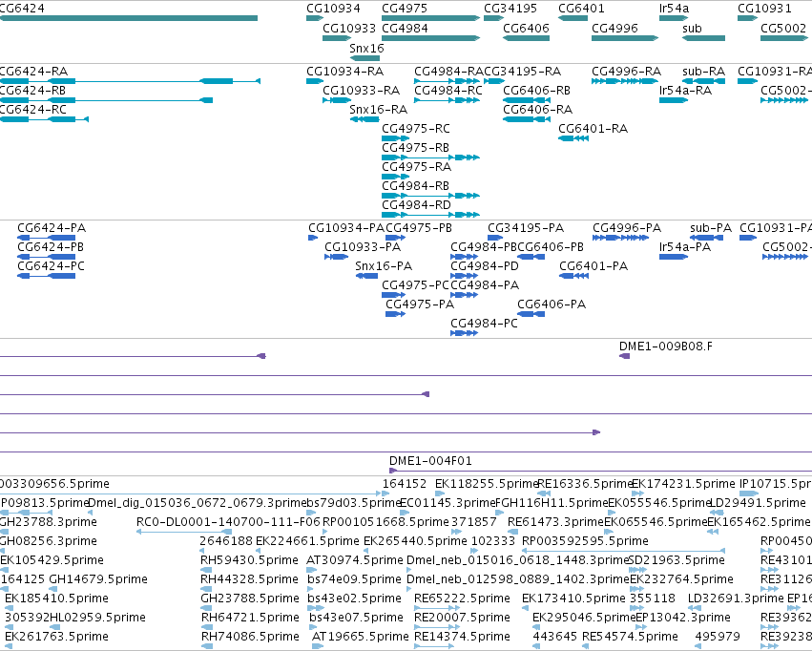Viewport: 812px width, 651px height.
Task: Select protein CG4975-PC
Action: click(393, 295)
